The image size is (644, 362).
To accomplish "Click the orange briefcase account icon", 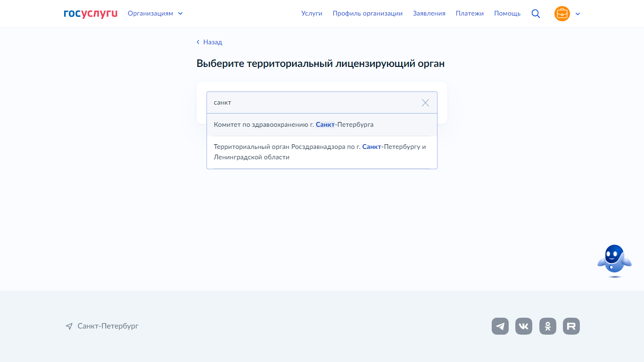I will click(561, 14).
